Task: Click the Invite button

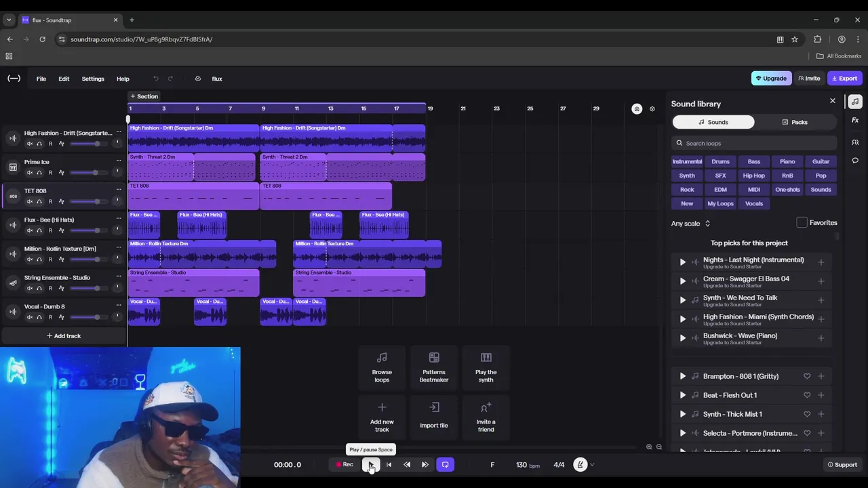Action: click(x=808, y=79)
